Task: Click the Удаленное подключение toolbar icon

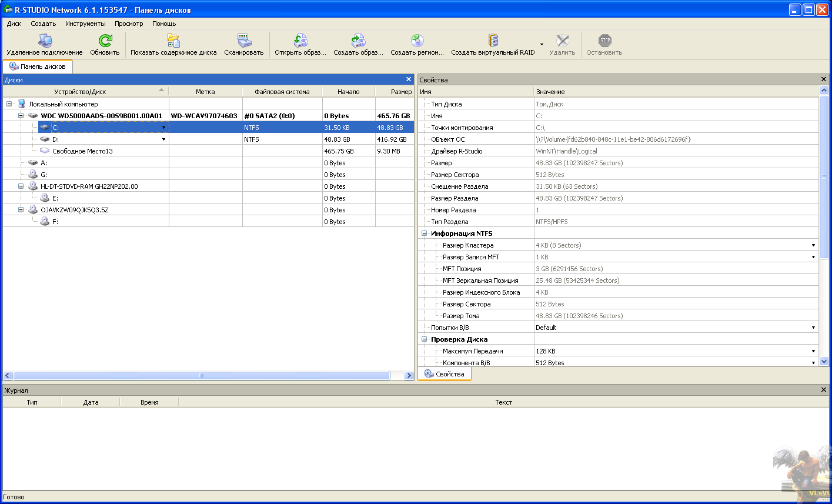Action: tap(45, 41)
